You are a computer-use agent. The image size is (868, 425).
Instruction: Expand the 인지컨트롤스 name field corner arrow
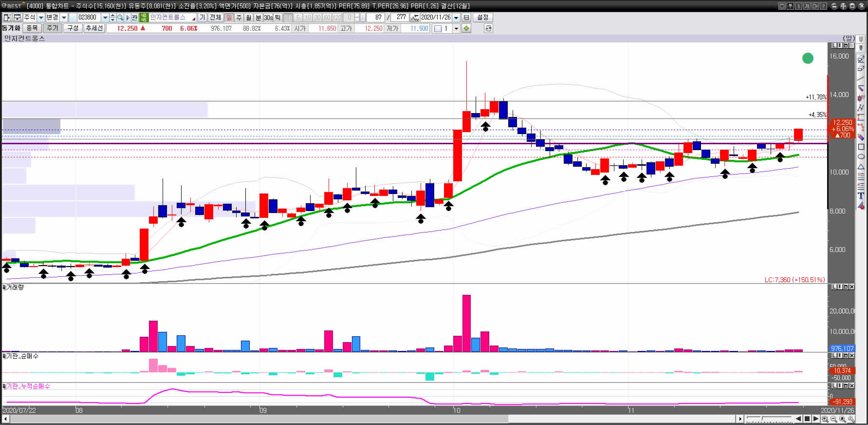click(x=194, y=19)
